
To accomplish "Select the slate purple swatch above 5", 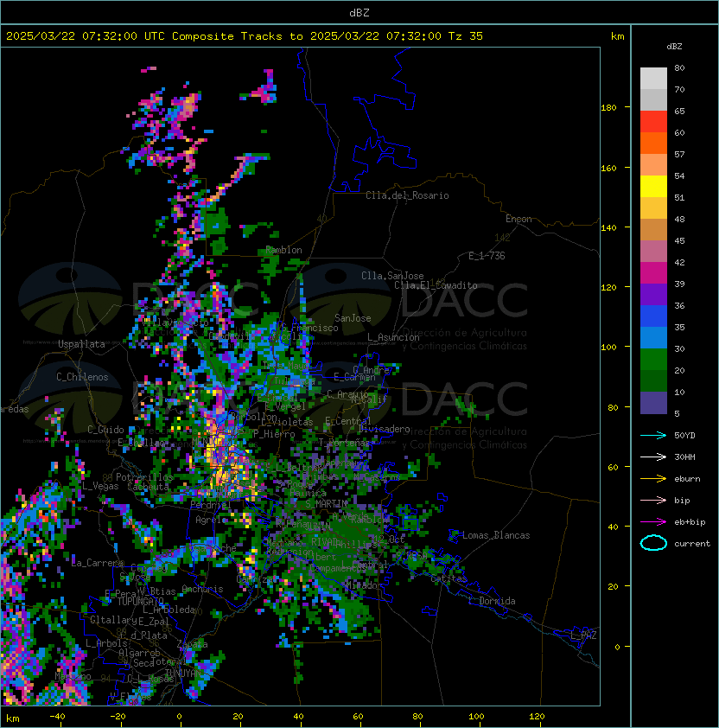I will point(653,403).
